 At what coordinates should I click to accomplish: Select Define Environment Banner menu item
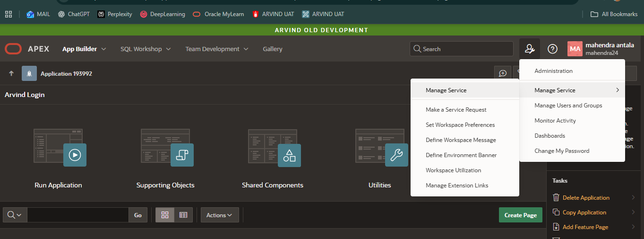[461, 155]
